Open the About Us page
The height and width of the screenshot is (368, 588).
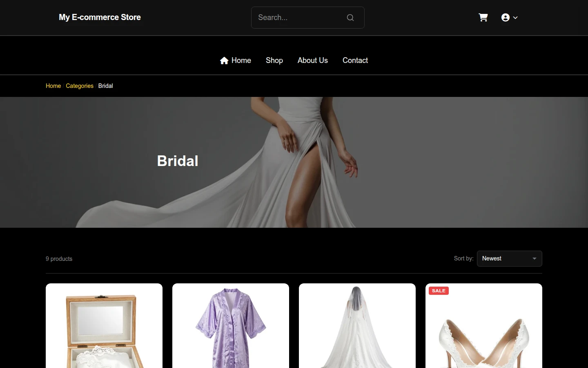(x=313, y=61)
